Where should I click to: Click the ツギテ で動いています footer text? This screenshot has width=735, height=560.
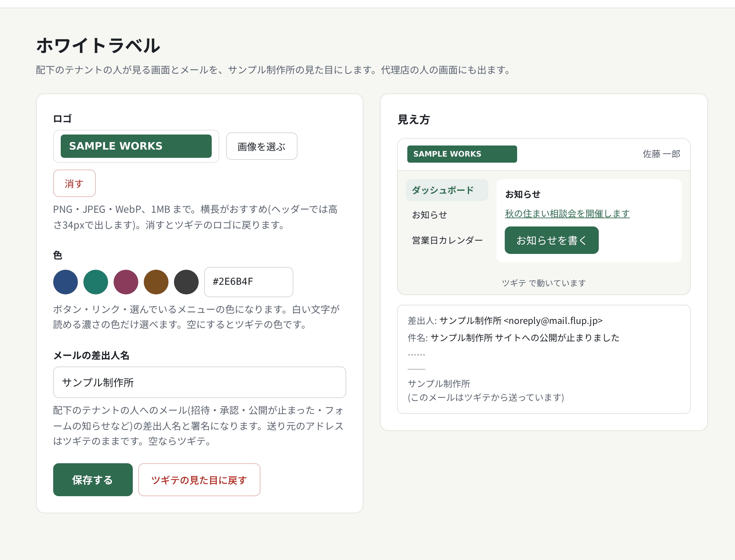click(544, 283)
